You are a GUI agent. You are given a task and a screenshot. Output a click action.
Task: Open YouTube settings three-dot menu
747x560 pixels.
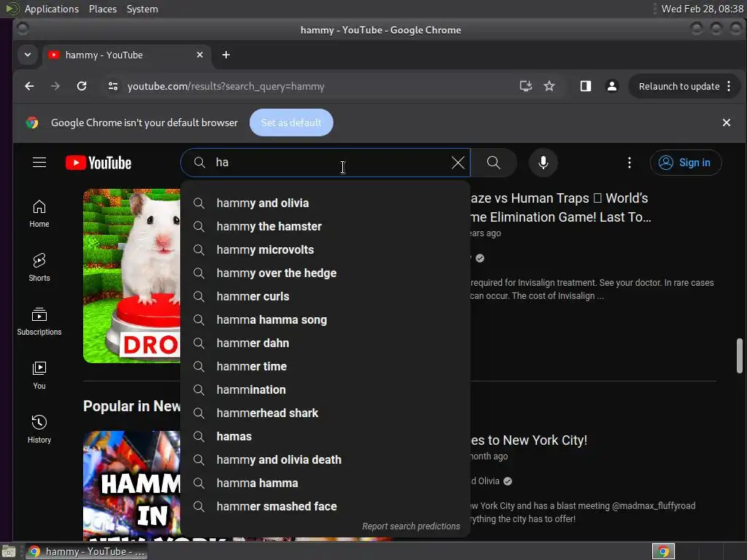coord(630,163)
